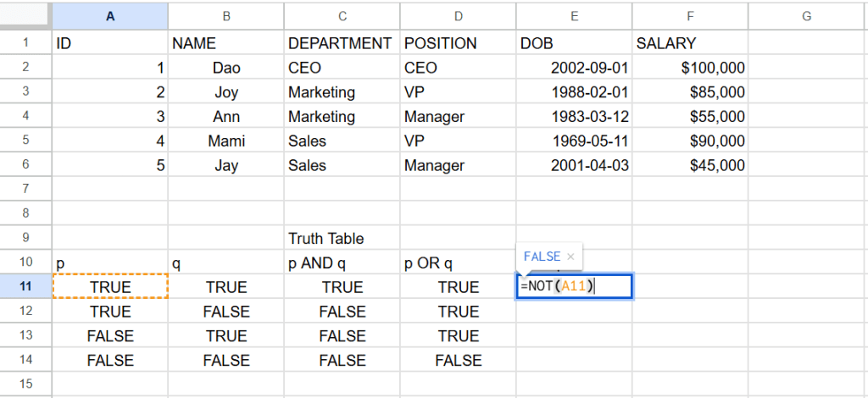
Task: Select the p AND q header cell
Action: tap(342, 263)
